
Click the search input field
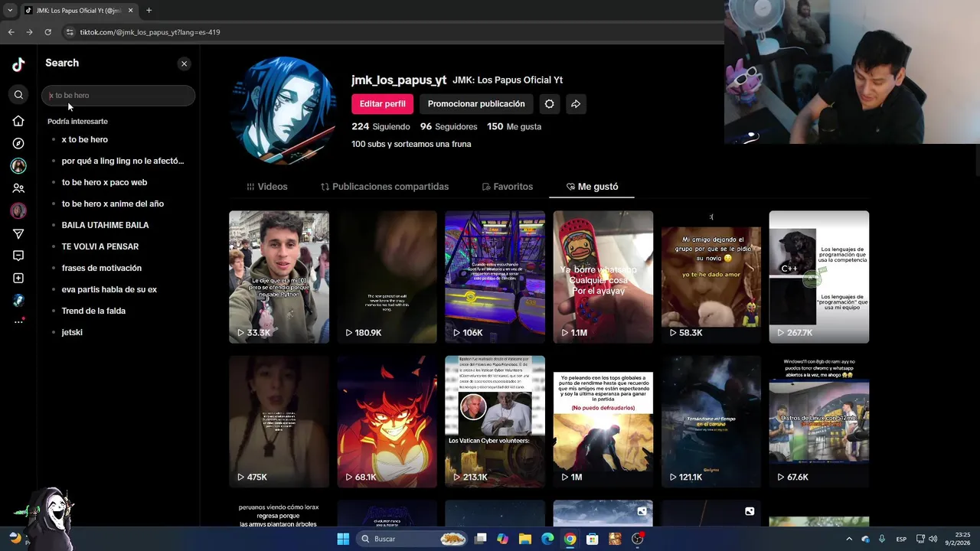[x=118, y=96]
